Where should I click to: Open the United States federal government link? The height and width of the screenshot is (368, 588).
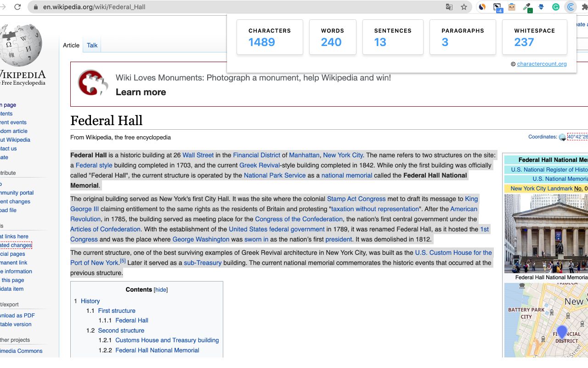click(x=277, y=229)
